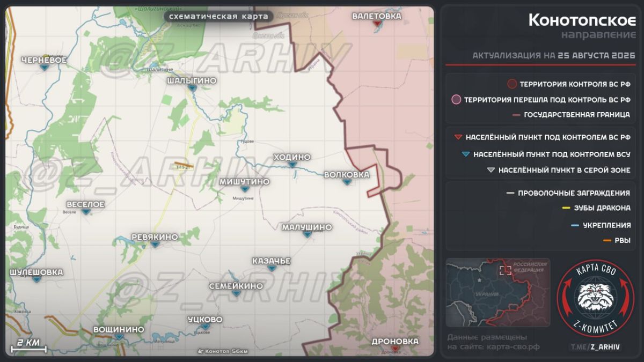644x362 pixels.
Task: Click the Волковка blue marker
Action: click(x=347, y=182)
